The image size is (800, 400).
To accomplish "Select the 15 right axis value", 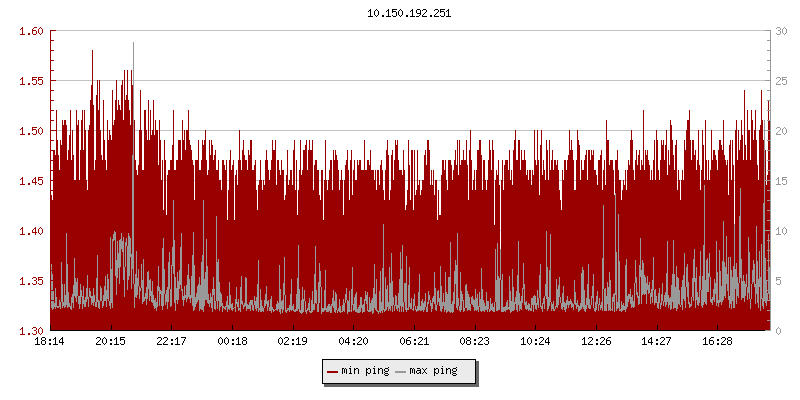I will click(x=780, y=181).
